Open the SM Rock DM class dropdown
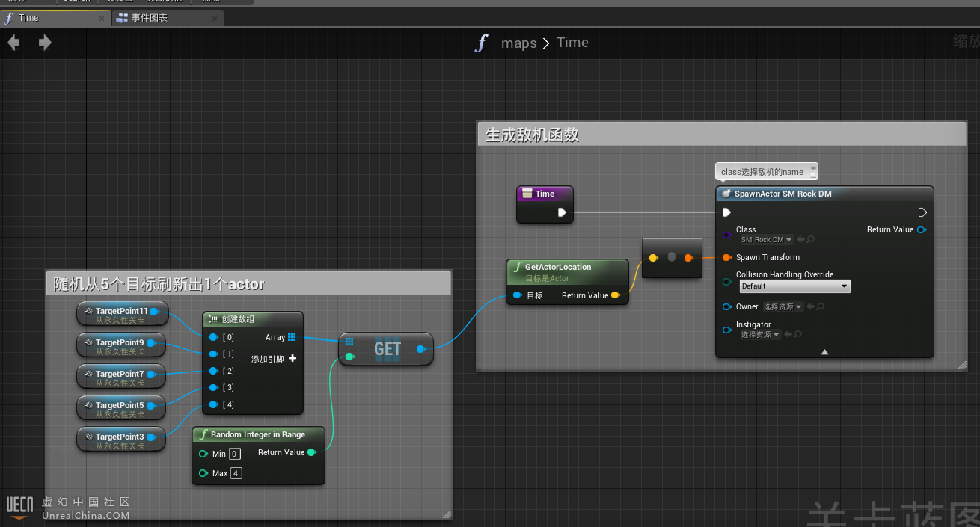Image resolution: width=980 pixels, height=527 pixels. tap(766, 240)
